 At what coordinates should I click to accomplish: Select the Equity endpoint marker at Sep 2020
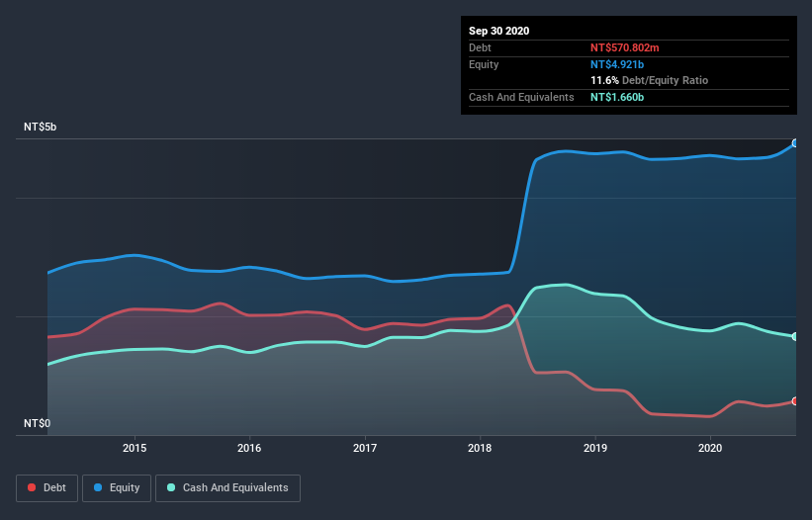pos(795,143)
